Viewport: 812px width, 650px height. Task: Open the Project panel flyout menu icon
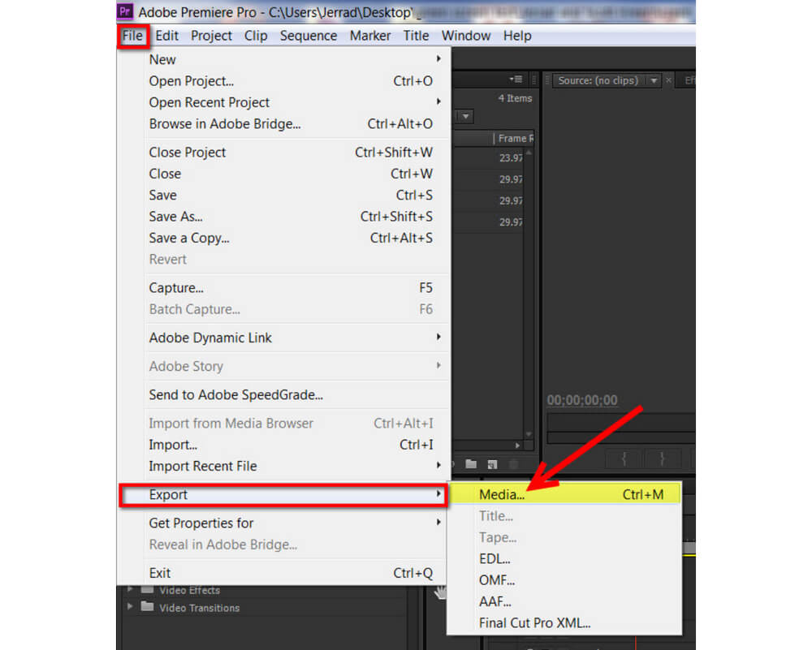pos(515,79)
